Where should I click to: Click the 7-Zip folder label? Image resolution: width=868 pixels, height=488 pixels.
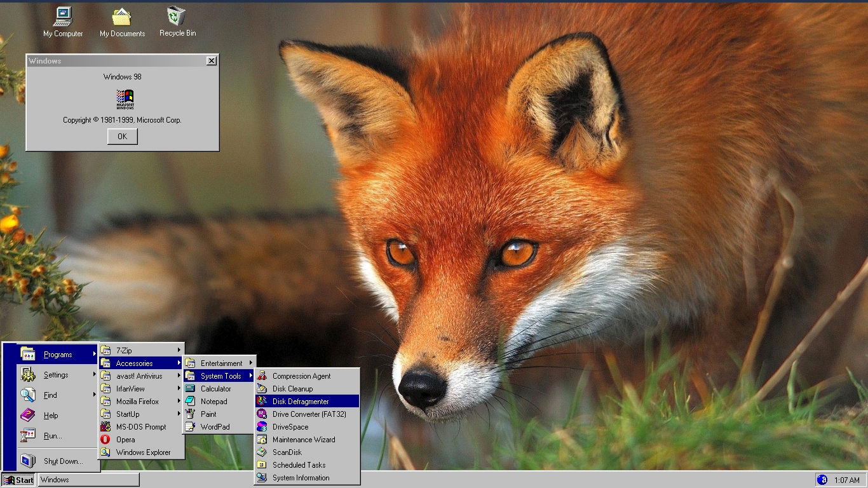point(124,351)
